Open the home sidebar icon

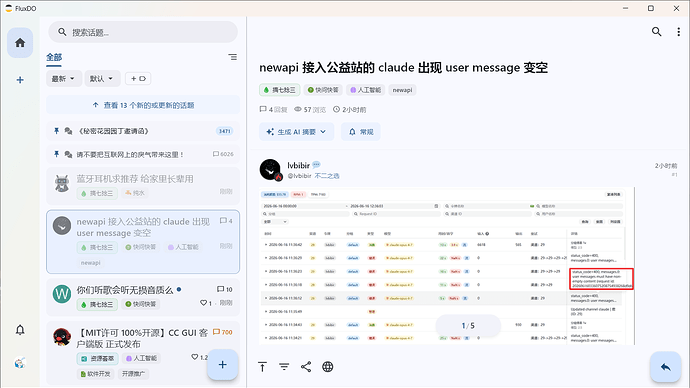(x=20, y=43)
